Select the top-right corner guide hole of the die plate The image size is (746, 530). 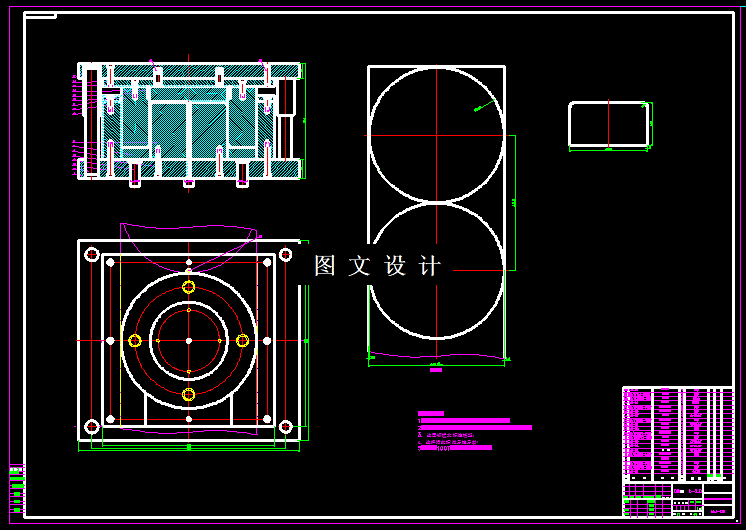click(x=285, y=255)
